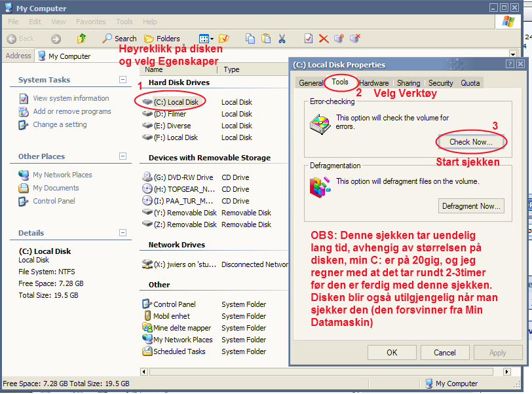Click Change a setting link
Image resolution: width=532 pixels, height=394 pixels.
[60, 124]
